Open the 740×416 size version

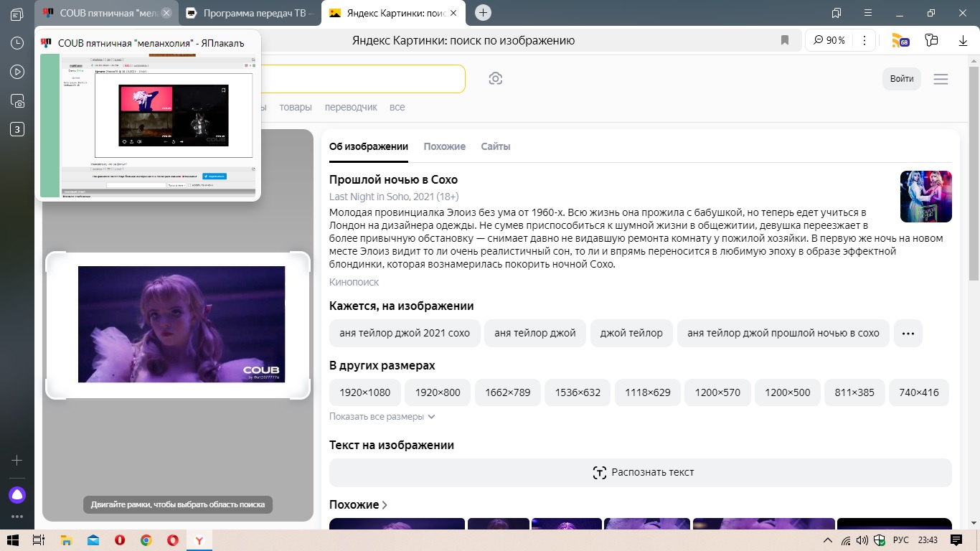click(919, 392)
